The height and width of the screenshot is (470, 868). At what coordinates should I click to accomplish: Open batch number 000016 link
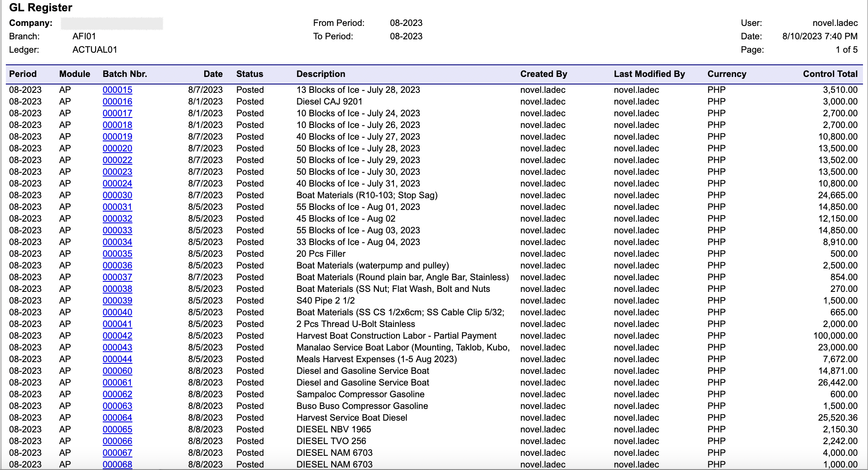(x=117, y=102)
